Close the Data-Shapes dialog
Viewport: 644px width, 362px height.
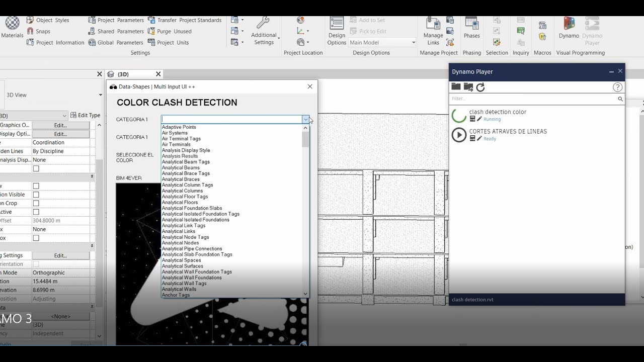coord(310,86)
